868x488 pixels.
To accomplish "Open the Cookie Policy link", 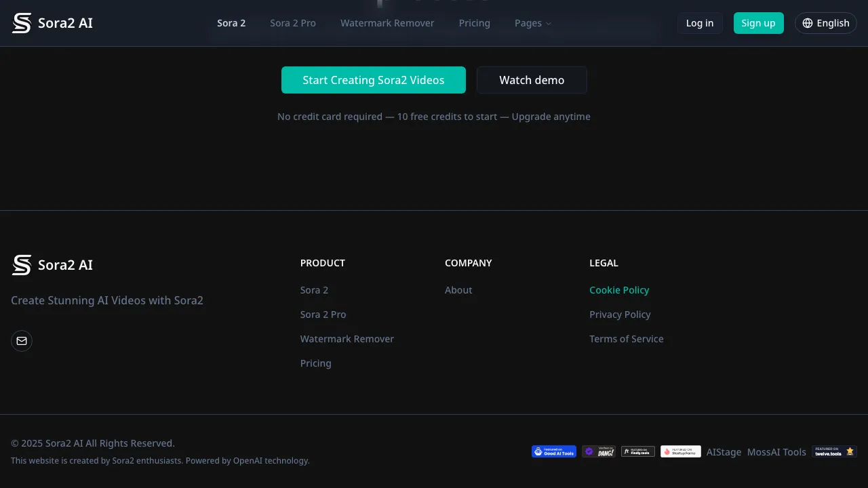I will click(x=619, y=290).
